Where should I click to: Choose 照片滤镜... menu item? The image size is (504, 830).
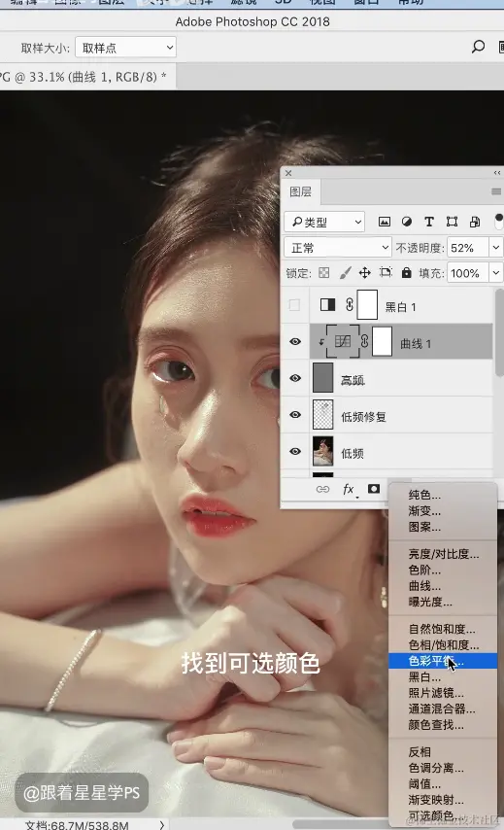pos(443,692)
